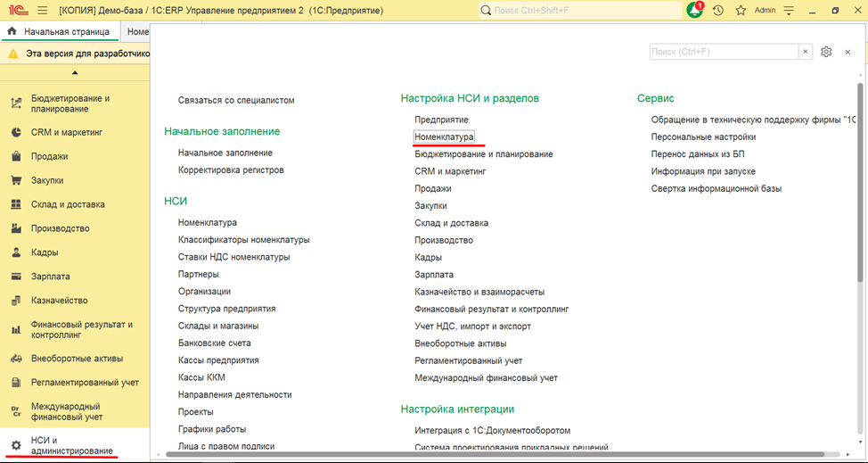Open Склад и доставка section icon

point(16,204)
